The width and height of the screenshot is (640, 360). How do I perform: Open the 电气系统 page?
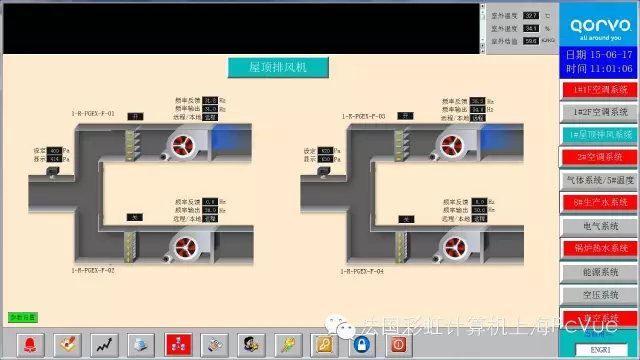(600, 226)
